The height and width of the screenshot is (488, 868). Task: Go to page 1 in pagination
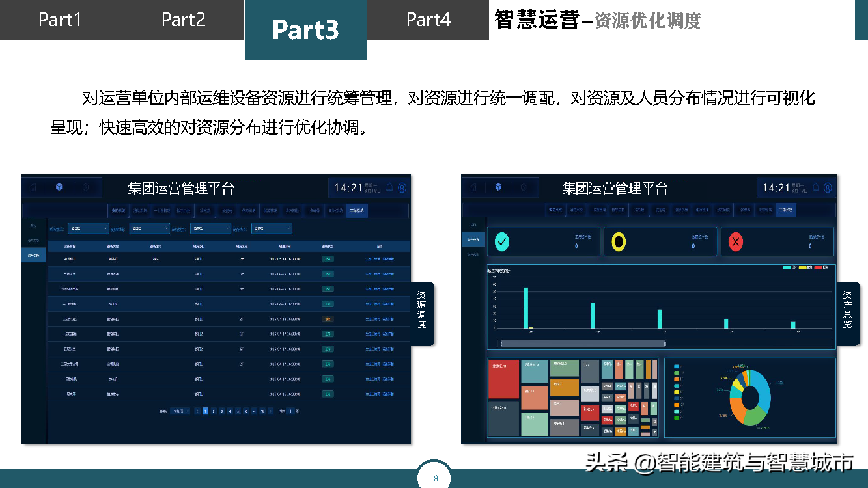[x=205, y=411]
